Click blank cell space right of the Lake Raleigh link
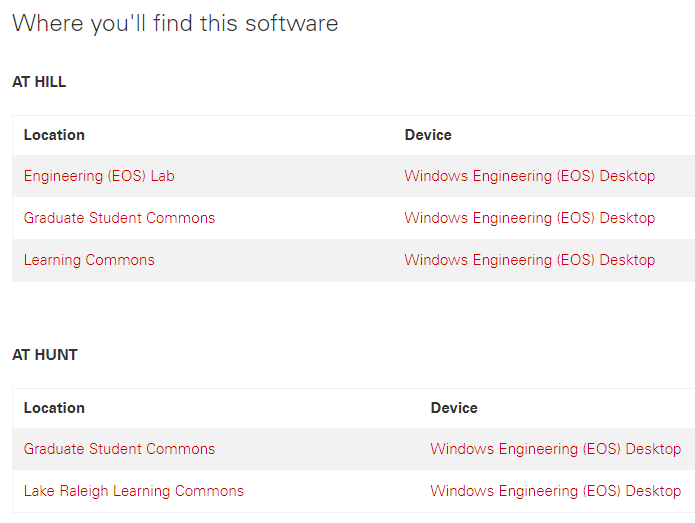The height and width of the screenshot is (523, 695). tap(332, 491)
